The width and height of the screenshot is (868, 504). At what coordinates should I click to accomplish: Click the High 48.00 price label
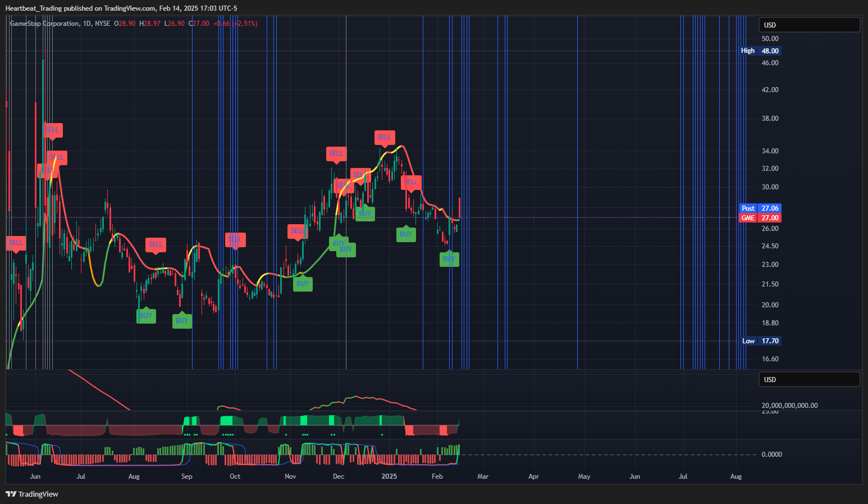pos(760,51)
